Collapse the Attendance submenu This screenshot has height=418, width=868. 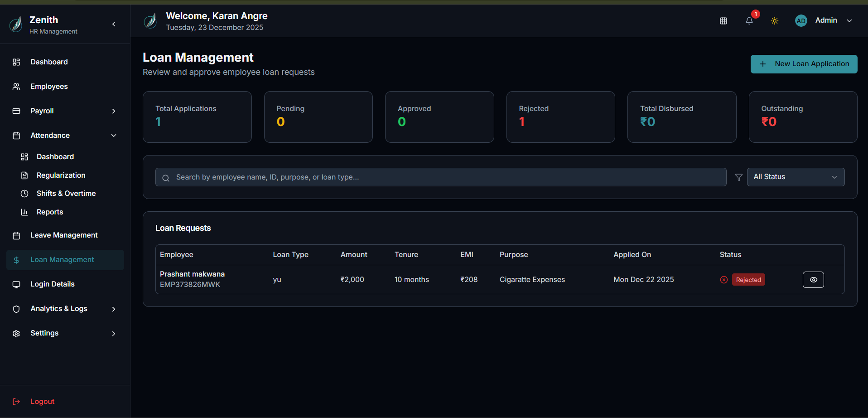(114, 136)
